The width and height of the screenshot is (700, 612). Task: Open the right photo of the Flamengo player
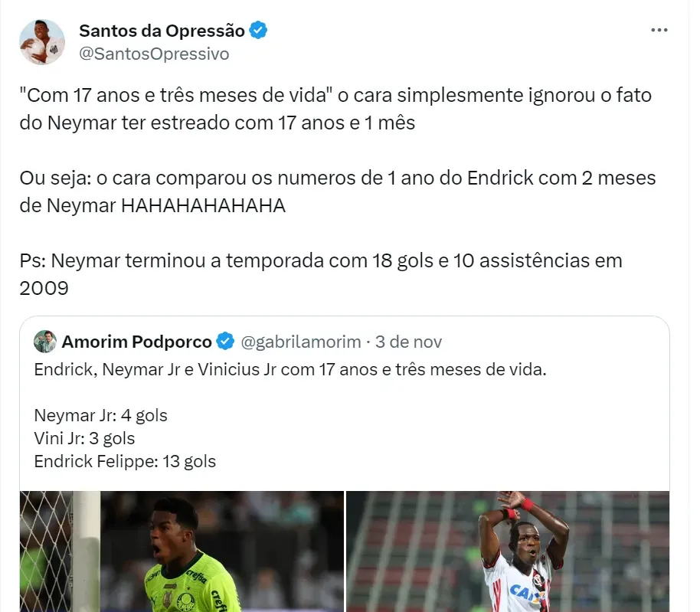(508, 551)
